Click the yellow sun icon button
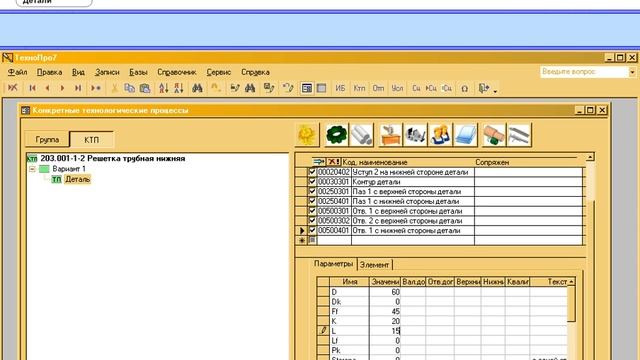 coord(307,135)
